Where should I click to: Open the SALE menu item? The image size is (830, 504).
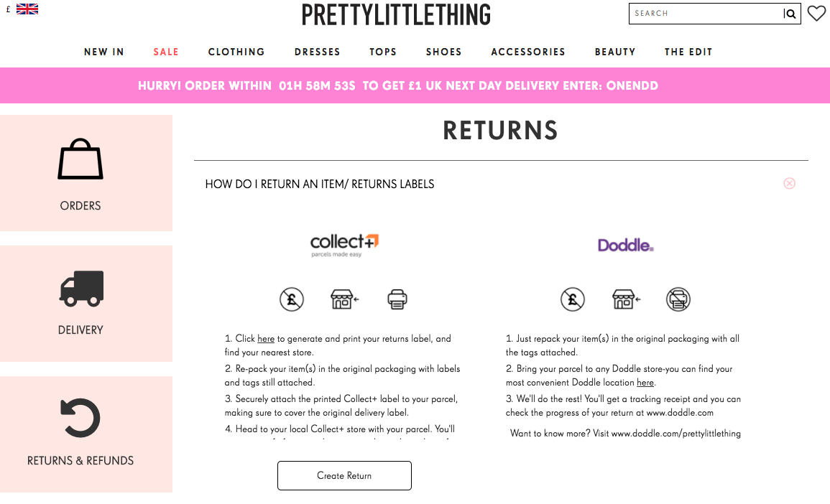click(x=166, y=52)
